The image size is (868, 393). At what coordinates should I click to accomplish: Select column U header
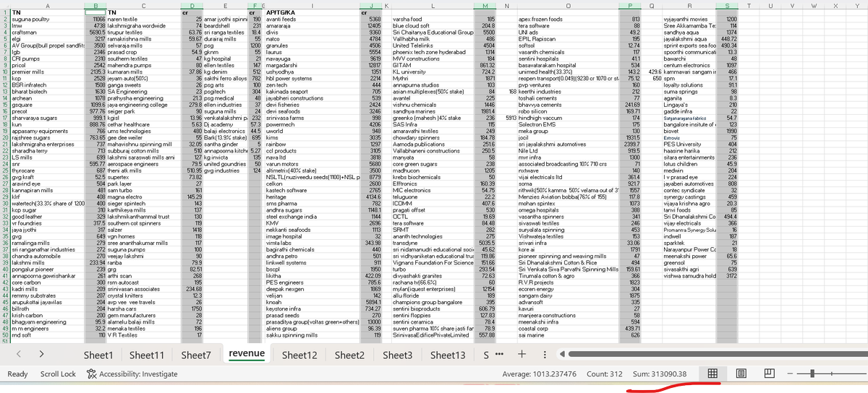coord(772,5)
